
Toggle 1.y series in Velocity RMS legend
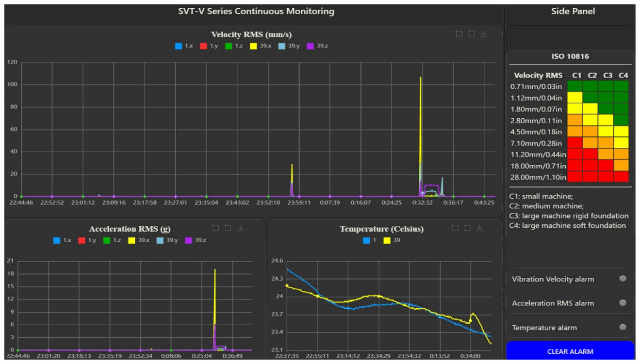[209, 46]
